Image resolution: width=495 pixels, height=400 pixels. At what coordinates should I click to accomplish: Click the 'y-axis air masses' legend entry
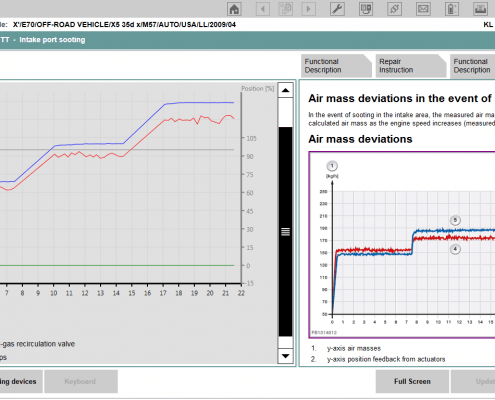click(354, 348)
